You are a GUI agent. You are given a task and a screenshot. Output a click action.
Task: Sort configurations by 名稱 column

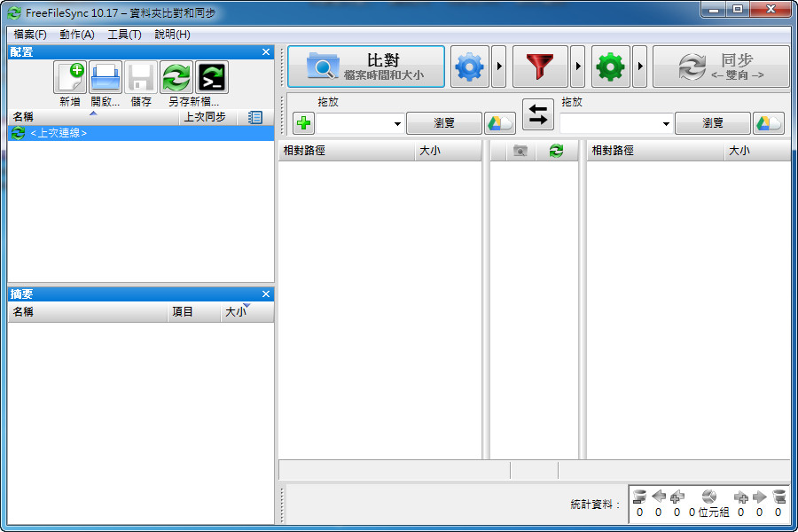(x=94, y=118)
